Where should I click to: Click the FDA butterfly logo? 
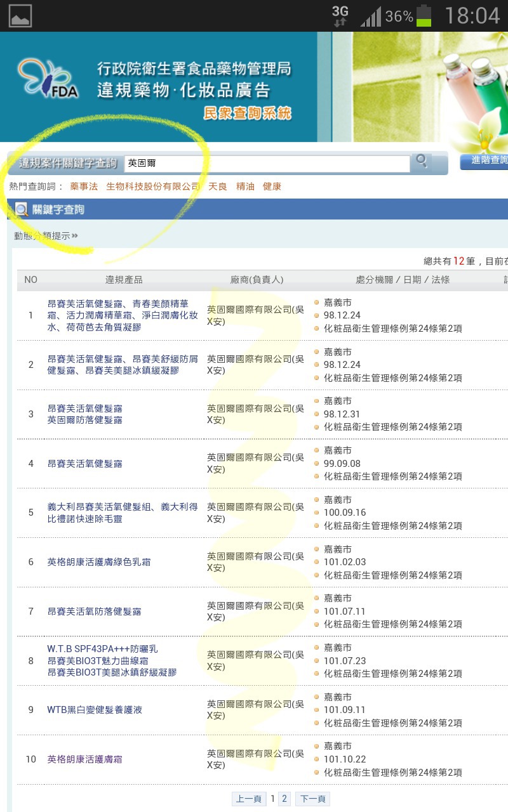click(48, 79)
